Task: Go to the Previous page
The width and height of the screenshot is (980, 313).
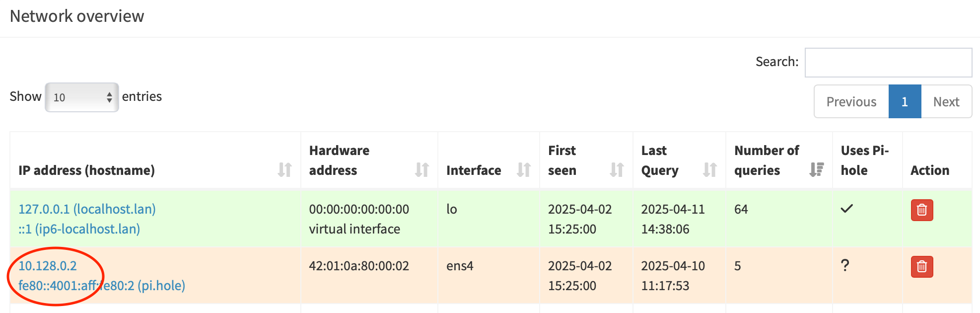Action: tap(851, 102)
